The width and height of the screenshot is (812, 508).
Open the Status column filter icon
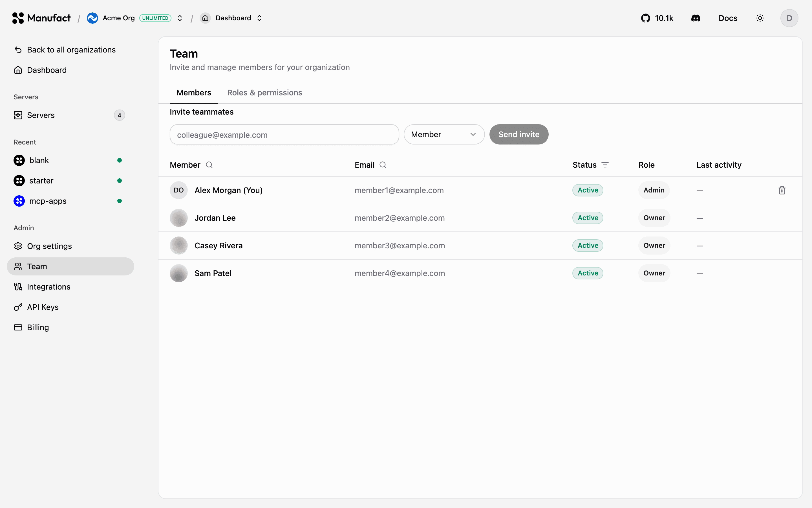(x=605, y=165)
